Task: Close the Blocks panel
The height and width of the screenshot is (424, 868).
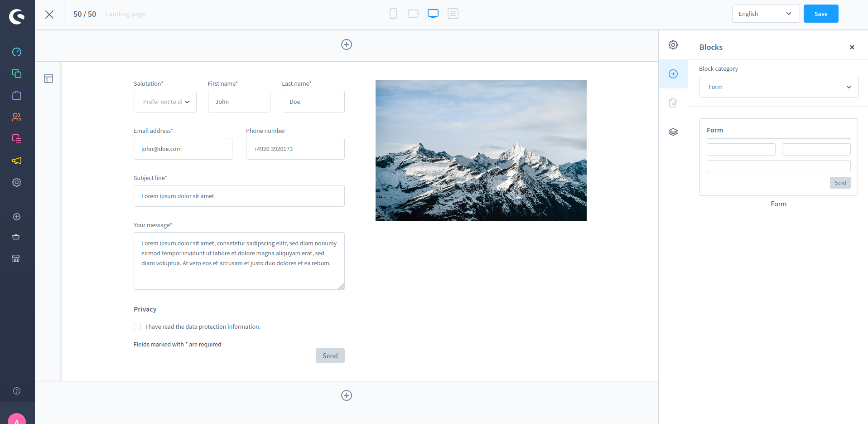Action: (x=852, y=47)
